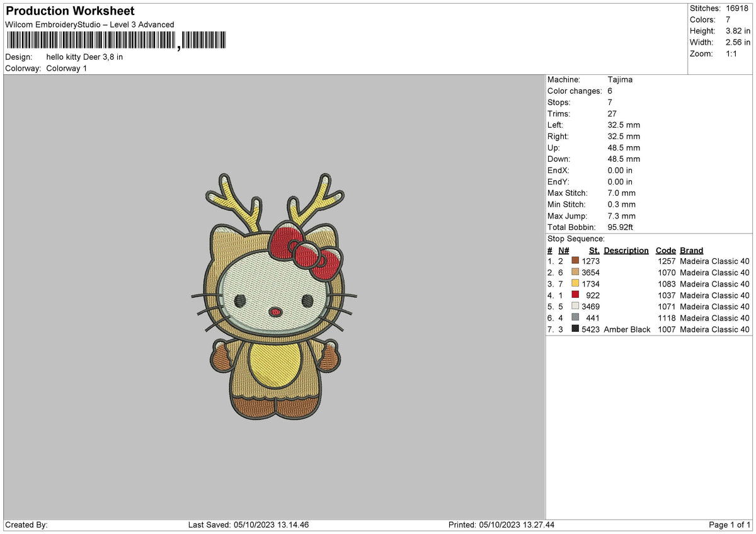Click the 'Code' column header
This screenshot has width=756, height=534.
666,251
